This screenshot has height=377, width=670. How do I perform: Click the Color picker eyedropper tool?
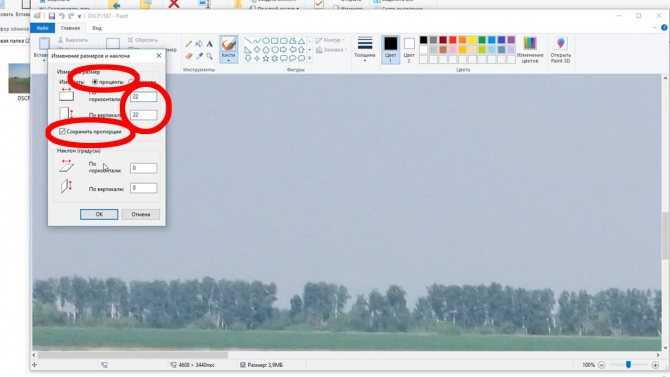199,56
